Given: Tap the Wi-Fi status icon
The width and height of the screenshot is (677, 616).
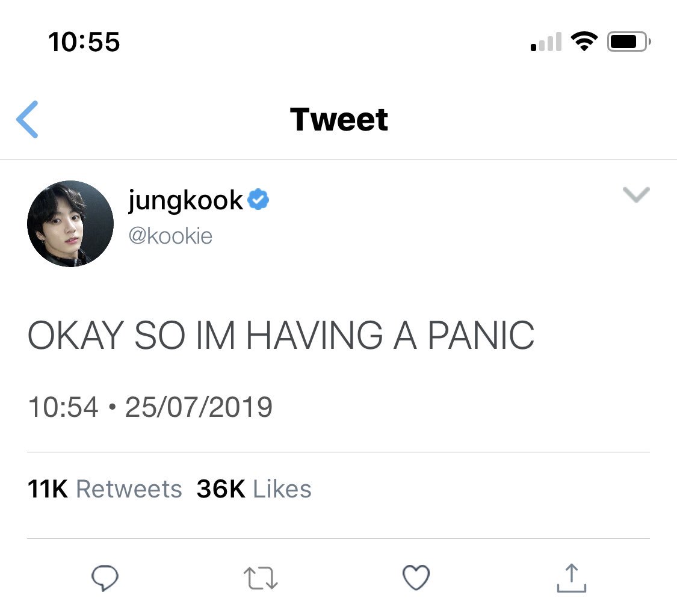Looking at the screenshot, I should point(584,42).
